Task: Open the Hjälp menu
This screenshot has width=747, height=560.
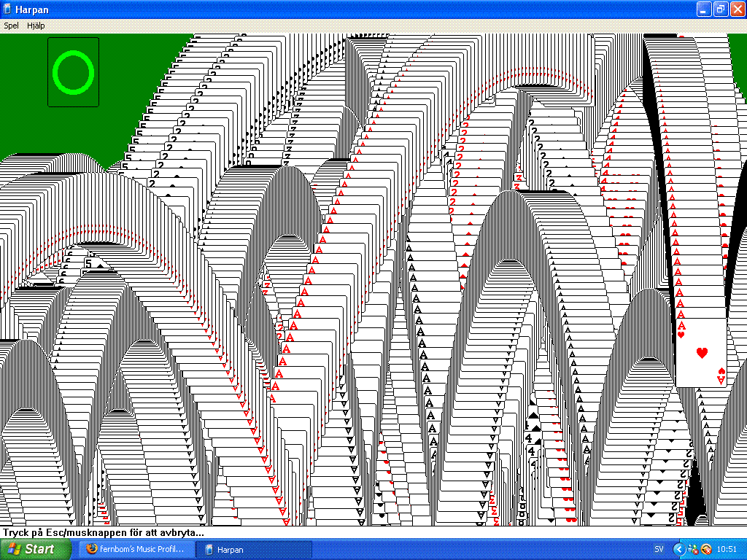Action: [36, 26]
